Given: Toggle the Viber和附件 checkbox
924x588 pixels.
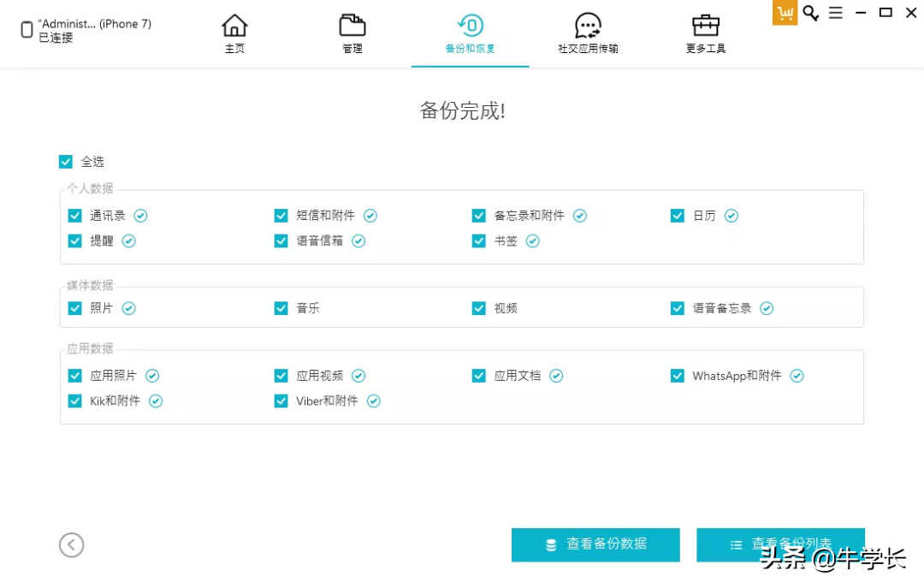Looking at the screenshot, I should 281,401.
